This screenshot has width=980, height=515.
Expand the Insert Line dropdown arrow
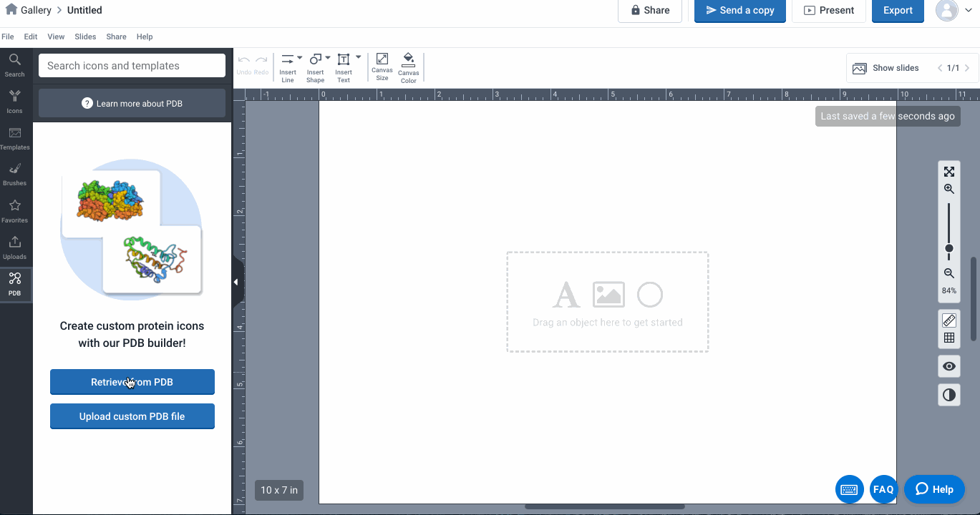300,58
